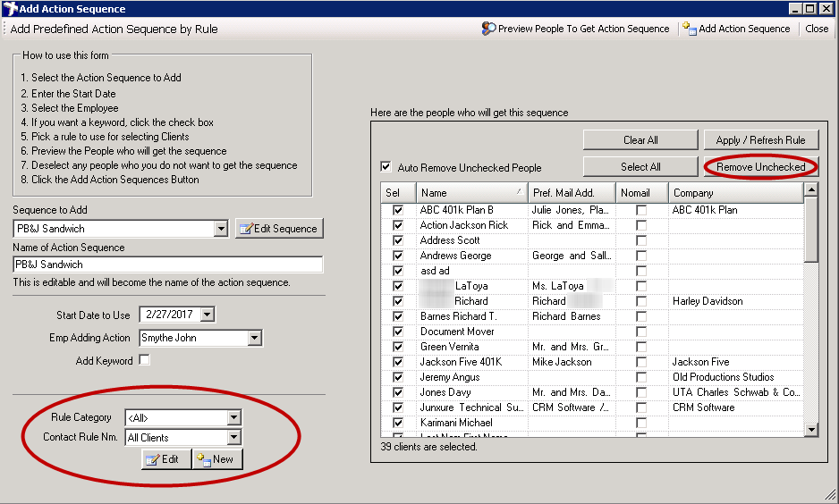Uncheck Sel box for Karimani Michael
Viewport: 839px width, 504px height.
(398, 422)
